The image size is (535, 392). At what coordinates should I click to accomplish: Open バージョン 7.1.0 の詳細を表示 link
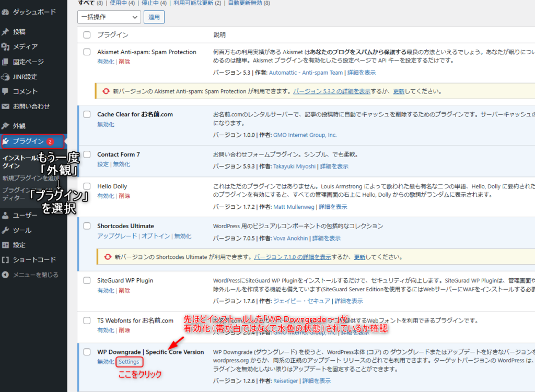click(x=293, y=257)
